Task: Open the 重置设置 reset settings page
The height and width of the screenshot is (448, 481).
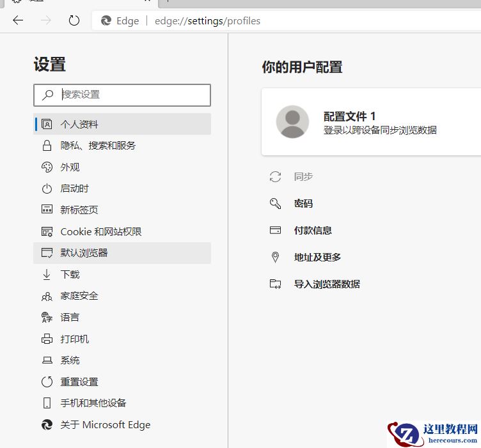Action: [122, 382]
